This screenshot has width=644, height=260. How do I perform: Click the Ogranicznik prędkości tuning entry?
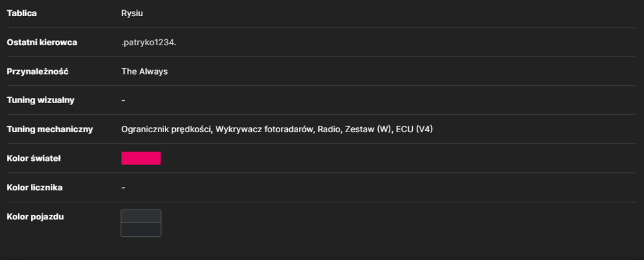pyautogui.click(x=166, y=130)
